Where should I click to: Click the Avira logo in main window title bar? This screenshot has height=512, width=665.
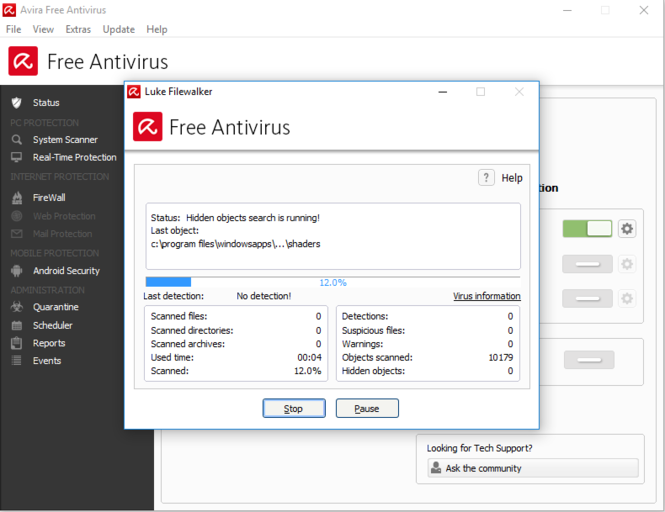(x=9, y=10)
